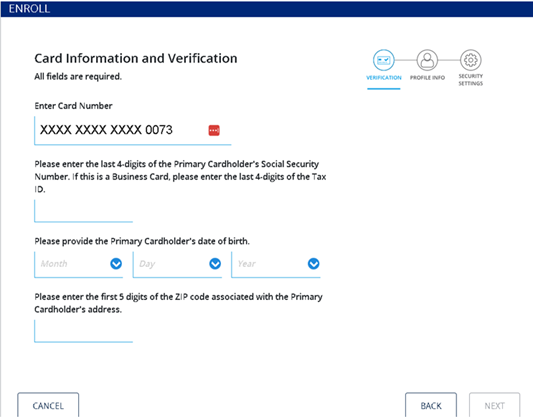Click the CANCEL button
This screenshot has width=533, height=419.
[48, 405]
